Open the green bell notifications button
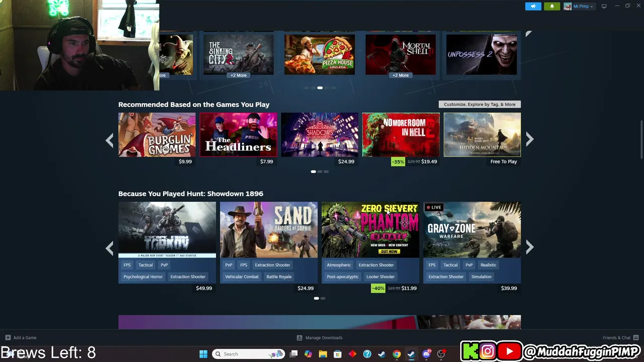 552,6
